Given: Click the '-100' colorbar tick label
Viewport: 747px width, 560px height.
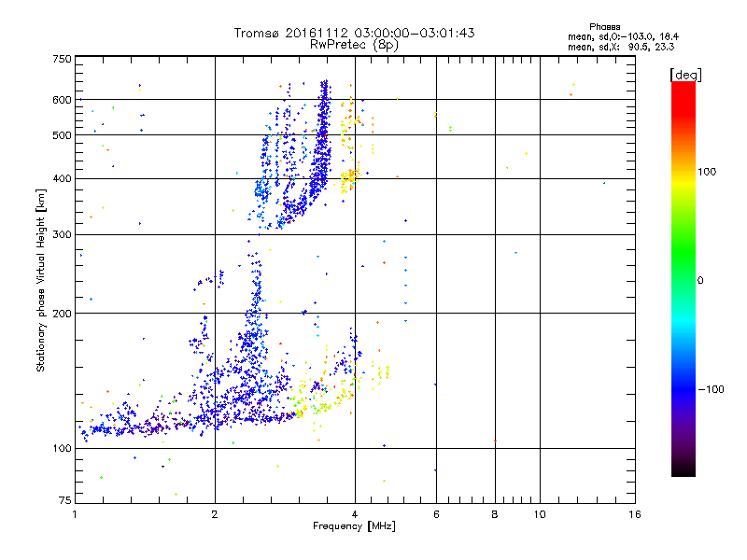Looking at the screenshot, I should coord(712,389).
